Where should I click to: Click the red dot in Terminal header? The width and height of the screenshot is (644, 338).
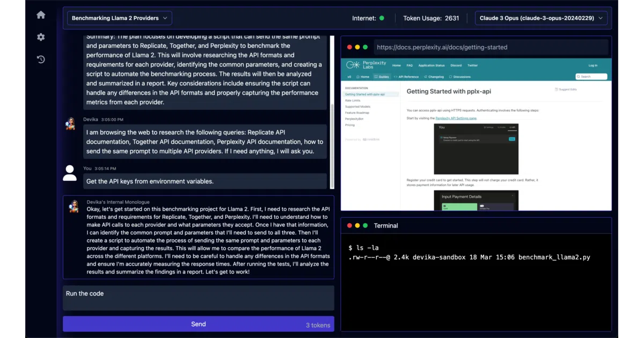pyautogui.click(x=350, y=226)
